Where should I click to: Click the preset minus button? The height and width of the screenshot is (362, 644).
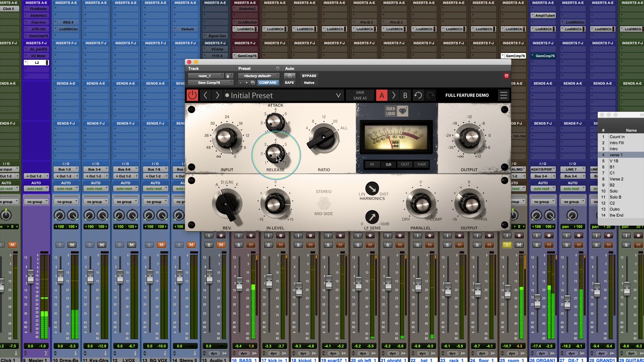(x=240, y=82)
